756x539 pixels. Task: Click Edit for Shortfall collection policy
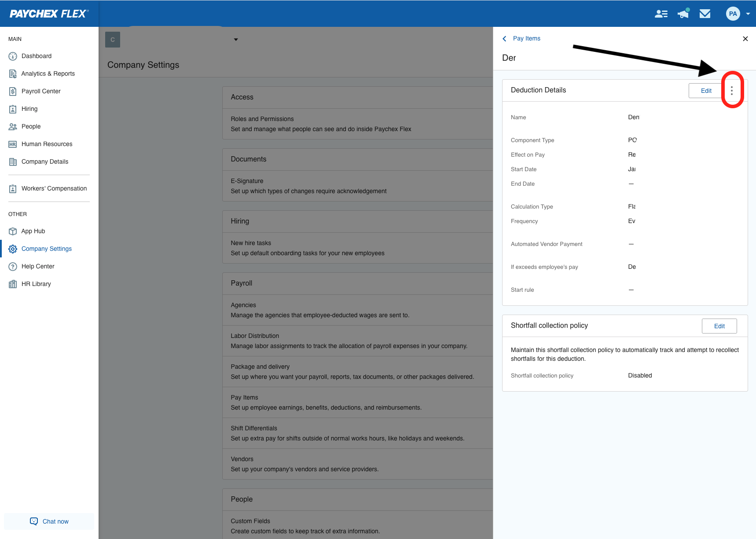719,326
